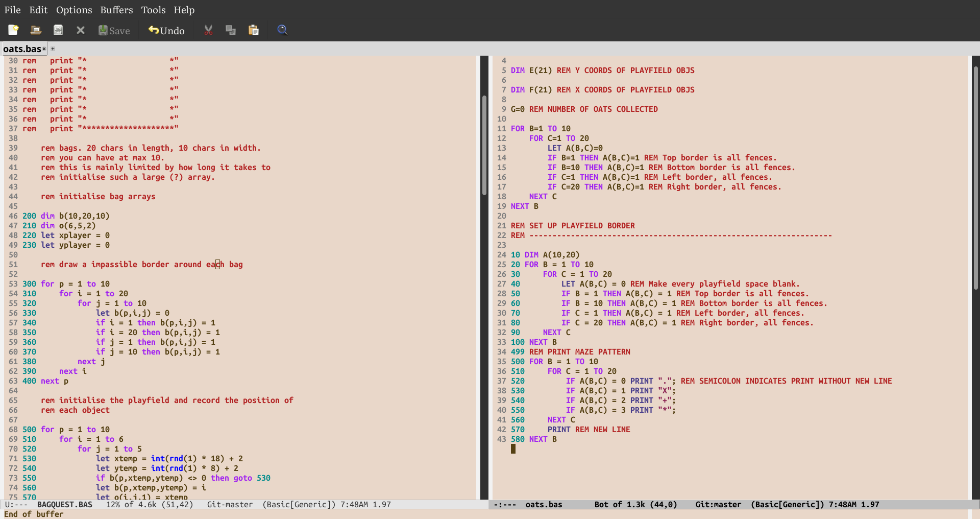This screenshot has height=519, width=980.
Task: Click line '220 let xplayer = 0'
Action: click(66, 235)
